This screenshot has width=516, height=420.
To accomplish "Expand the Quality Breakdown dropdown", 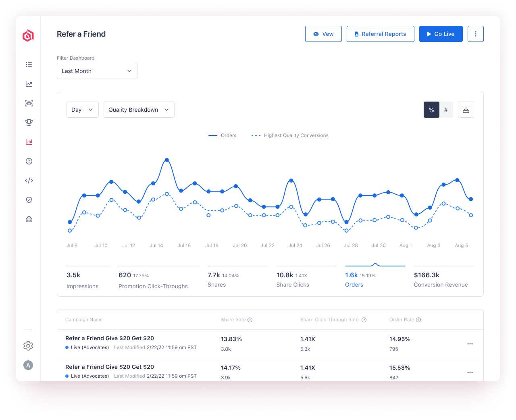I will (x=139, y=110).
